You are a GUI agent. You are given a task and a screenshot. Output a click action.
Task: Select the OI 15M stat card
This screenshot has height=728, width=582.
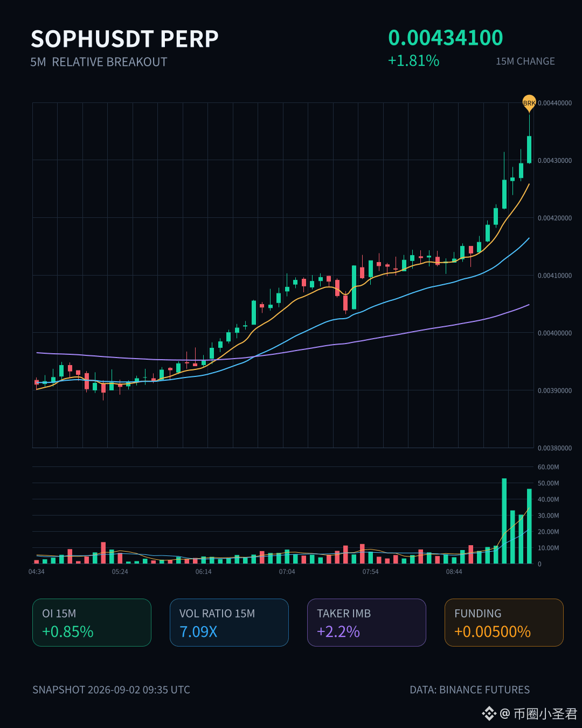point(92,622)
